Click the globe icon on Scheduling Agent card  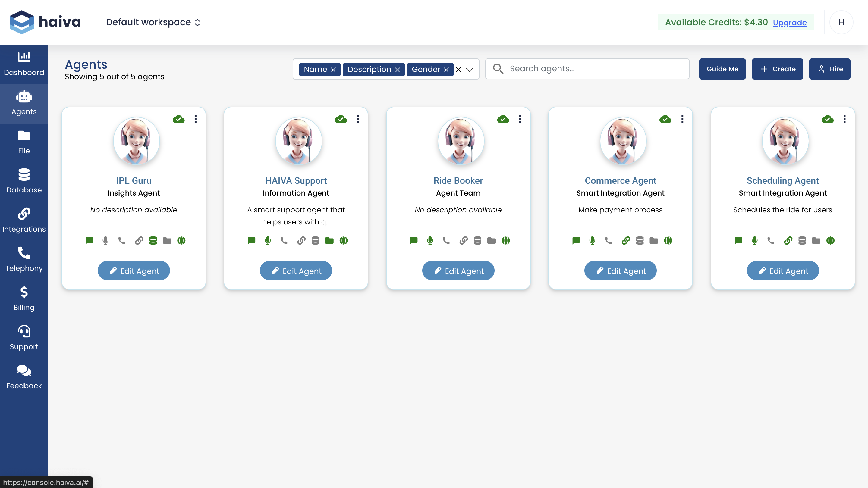coord(830,240)
